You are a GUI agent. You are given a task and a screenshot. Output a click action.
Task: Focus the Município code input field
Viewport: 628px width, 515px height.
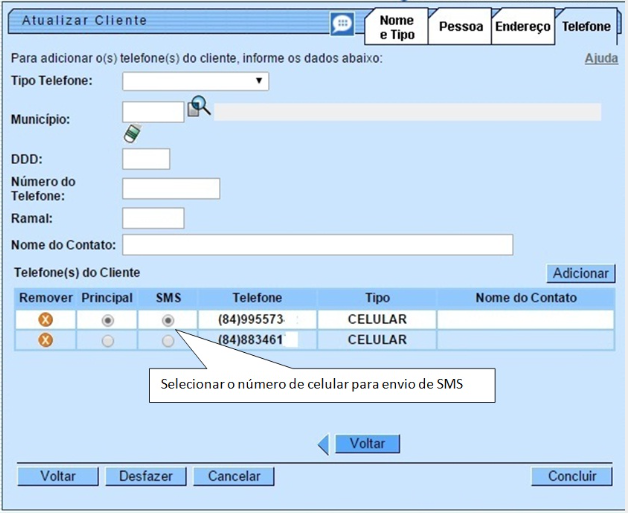153,112
